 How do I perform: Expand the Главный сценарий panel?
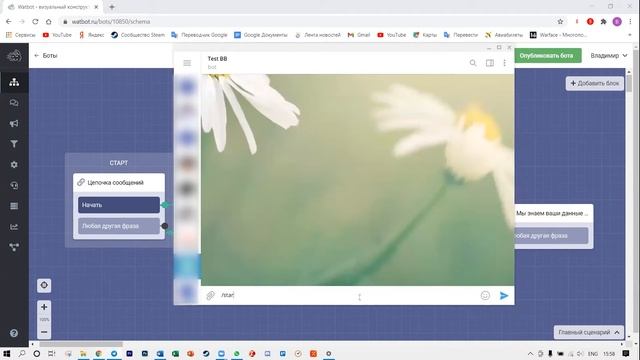point(589,332)
